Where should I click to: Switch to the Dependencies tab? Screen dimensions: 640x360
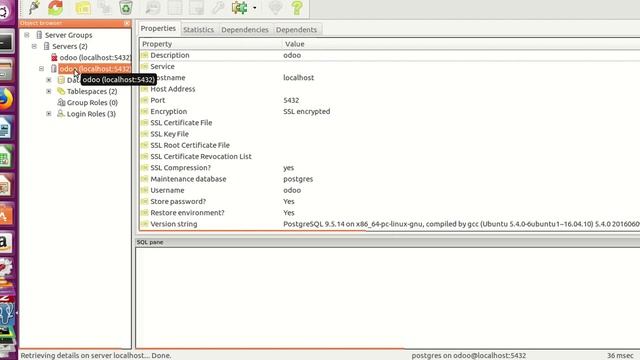245,29
